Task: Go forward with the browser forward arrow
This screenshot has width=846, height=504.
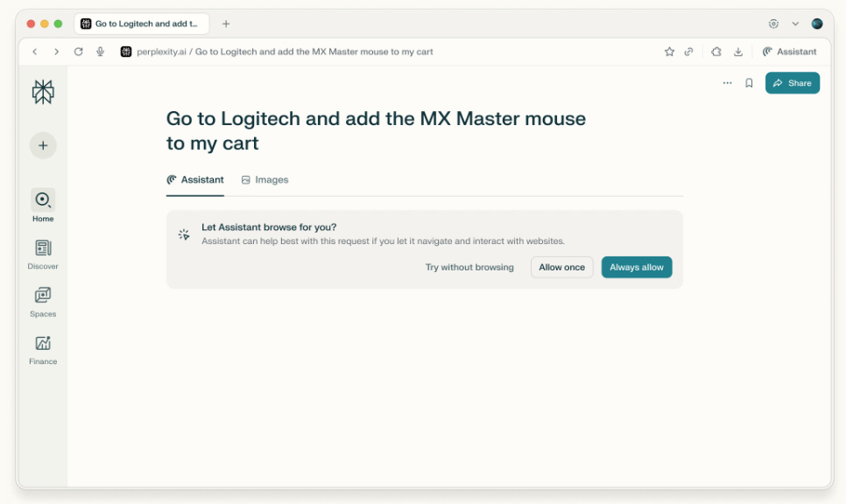Action: pyautogui.click(x=57, y=52)
